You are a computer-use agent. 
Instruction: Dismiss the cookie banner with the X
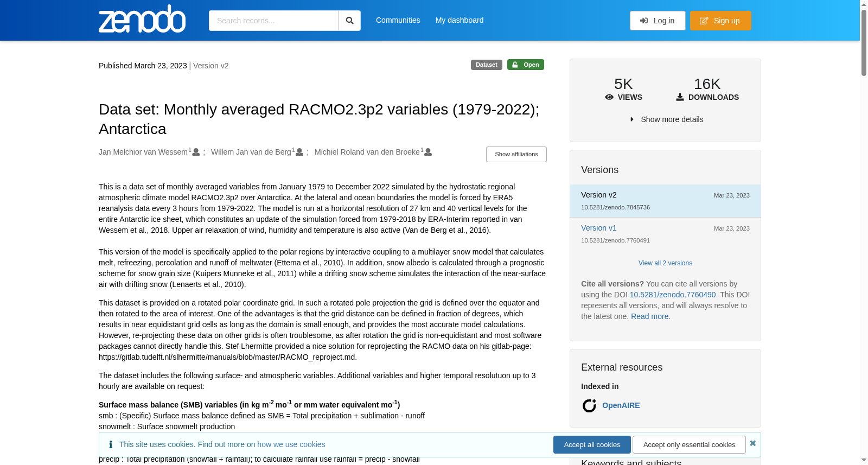[753, 443]
